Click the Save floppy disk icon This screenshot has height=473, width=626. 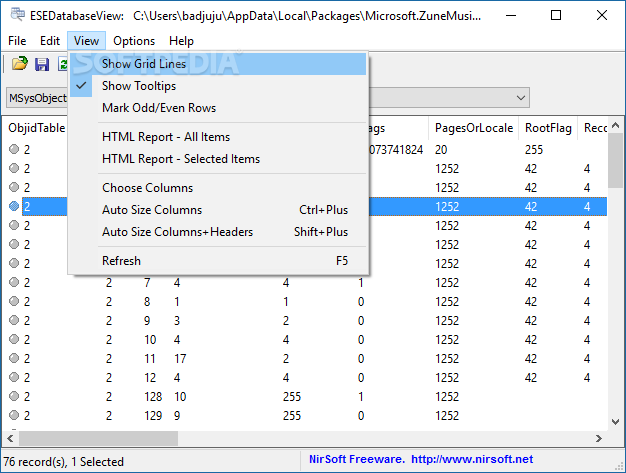coord(42,64)
